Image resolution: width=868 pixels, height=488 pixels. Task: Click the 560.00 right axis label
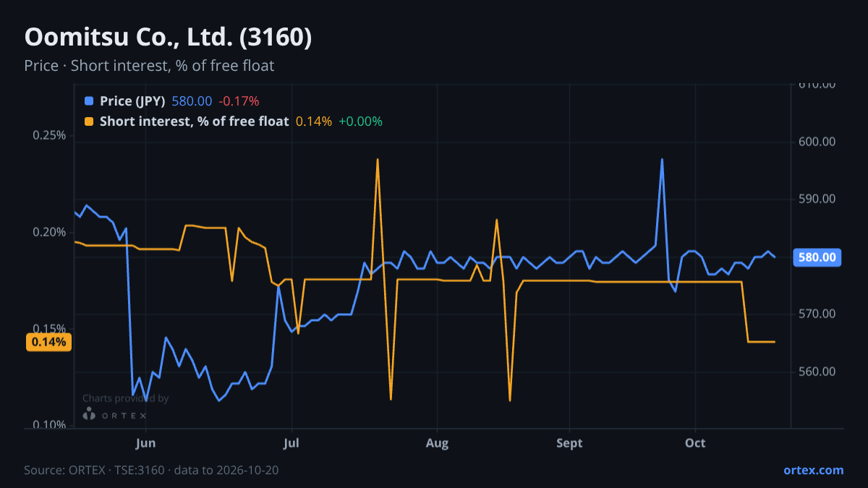817,372
